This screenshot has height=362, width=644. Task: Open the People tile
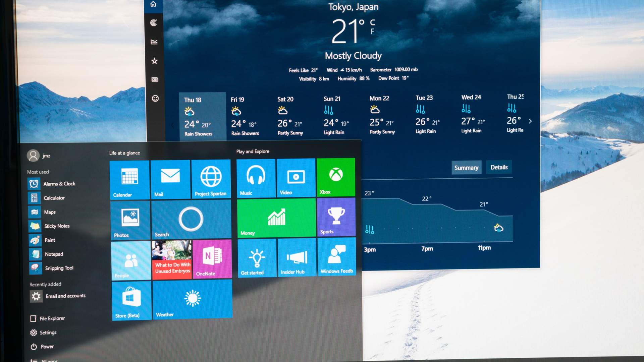click(131, 261)
